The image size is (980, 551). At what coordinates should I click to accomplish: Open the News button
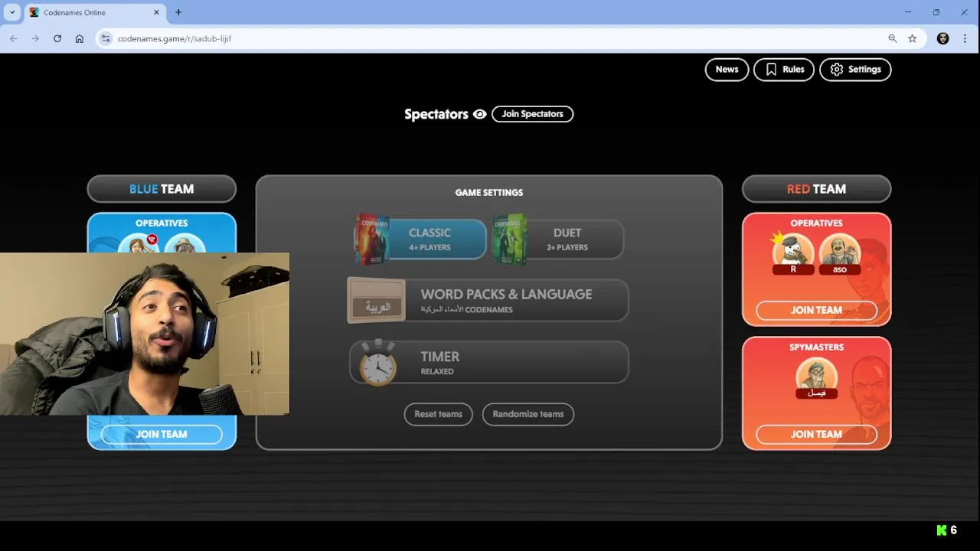727,70
